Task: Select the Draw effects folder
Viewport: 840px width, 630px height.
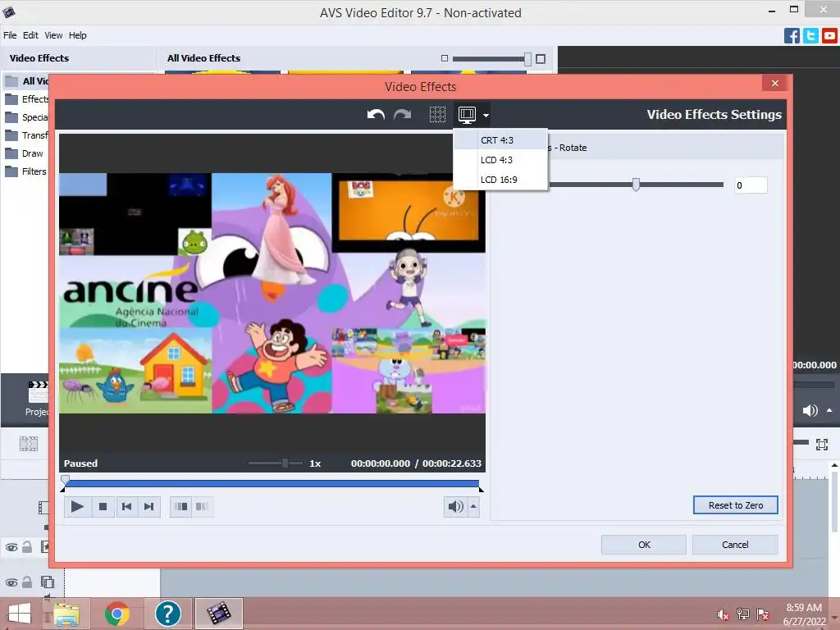Action: tap(25, 153)
